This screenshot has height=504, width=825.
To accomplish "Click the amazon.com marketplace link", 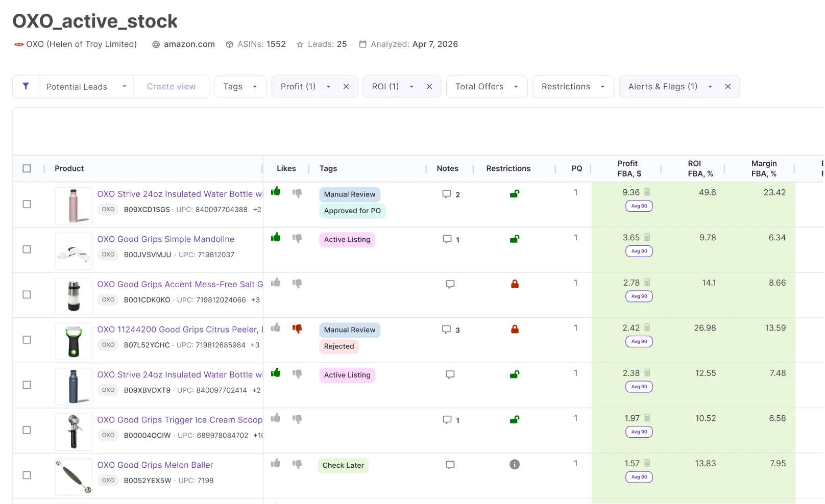I will [189, 44].
